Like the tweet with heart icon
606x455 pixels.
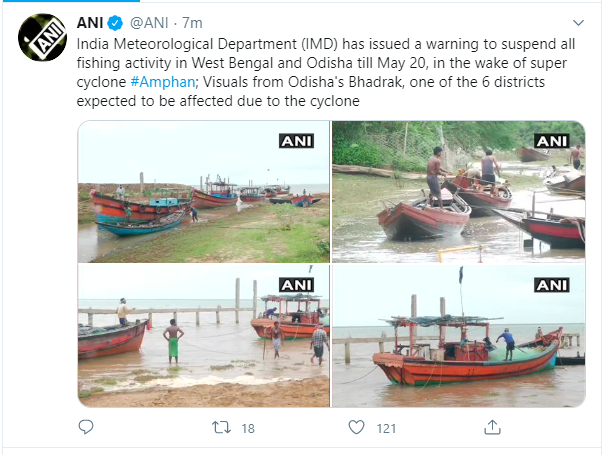coord(355,427)
